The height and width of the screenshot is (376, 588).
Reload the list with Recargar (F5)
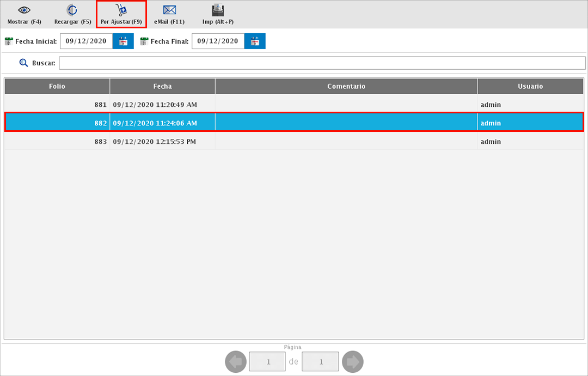[72, 10]
